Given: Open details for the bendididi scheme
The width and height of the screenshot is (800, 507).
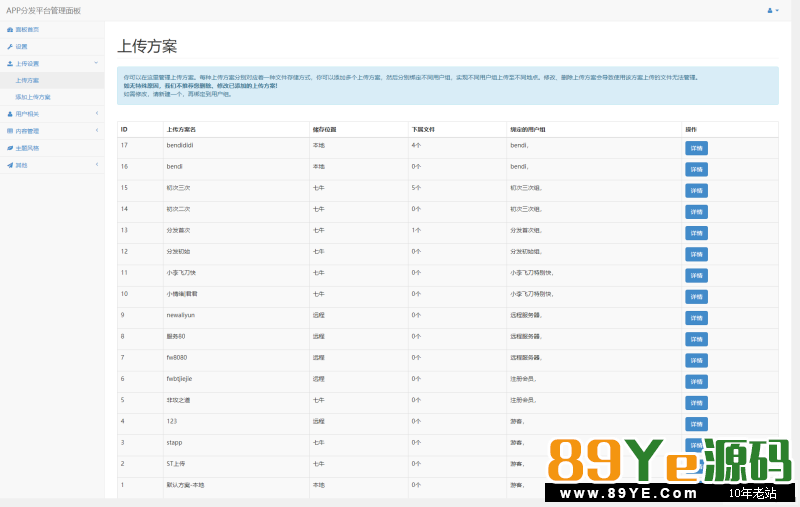Looking at the screenshot, I should [x=696, y=148].
